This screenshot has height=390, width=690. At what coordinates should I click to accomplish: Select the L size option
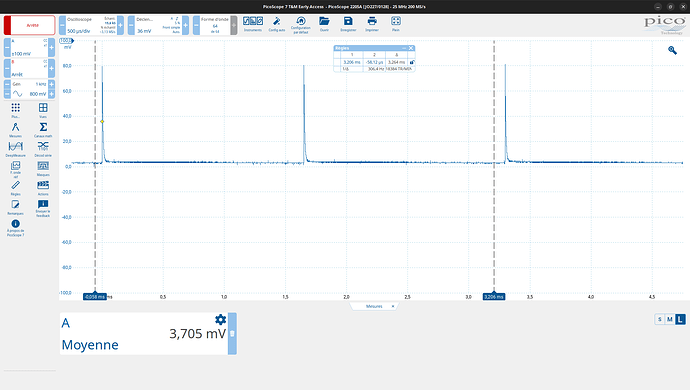coord(680,319)
